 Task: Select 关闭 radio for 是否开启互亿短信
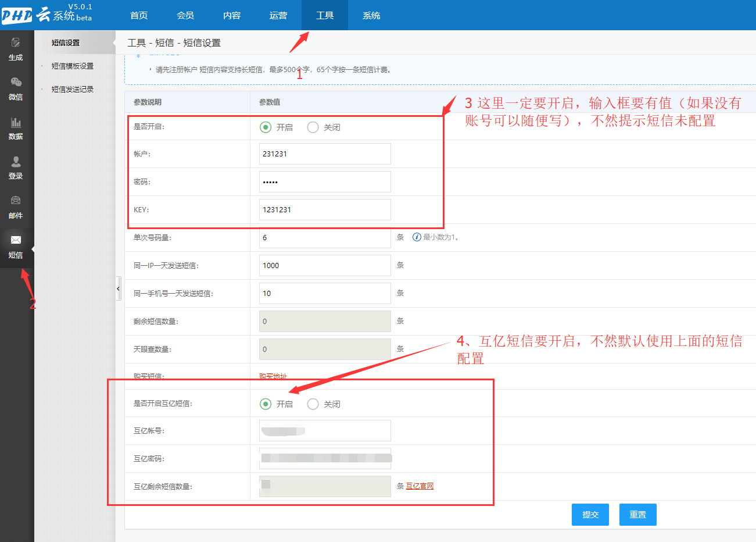click(x=313, y=404)
